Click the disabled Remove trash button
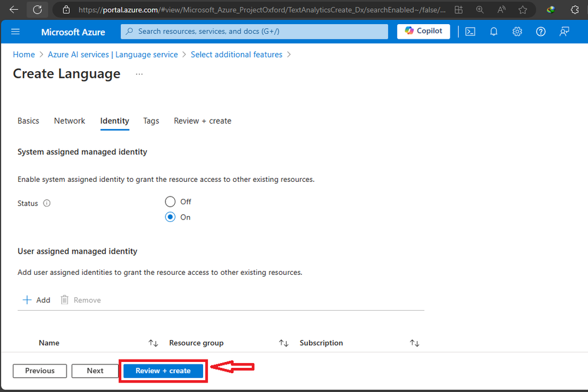 coord(81,300)
